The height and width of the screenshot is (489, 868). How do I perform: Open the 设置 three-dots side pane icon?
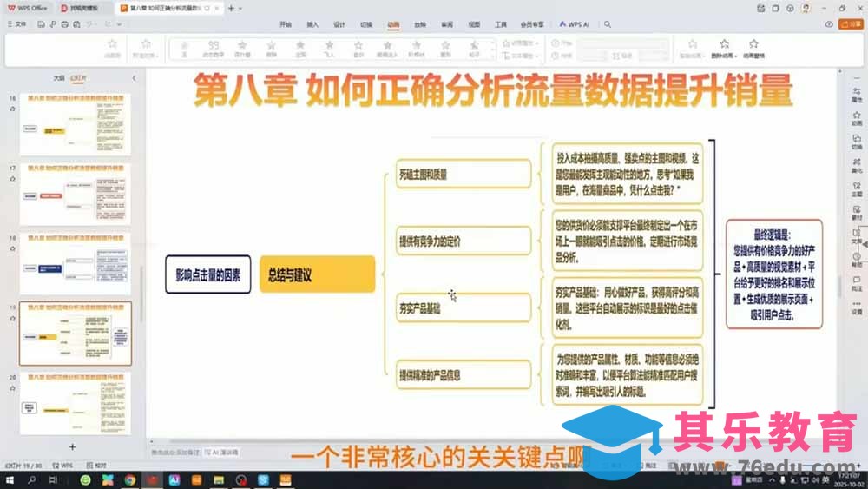click(857, 307)
